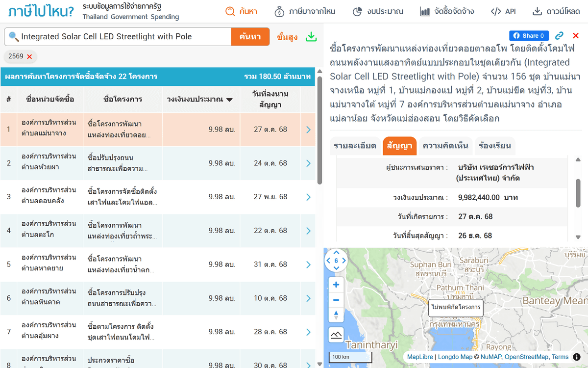Toggle the map terrain layer
Image resolution: width=588 pixels, height=368 pixels.
(336, 335)
